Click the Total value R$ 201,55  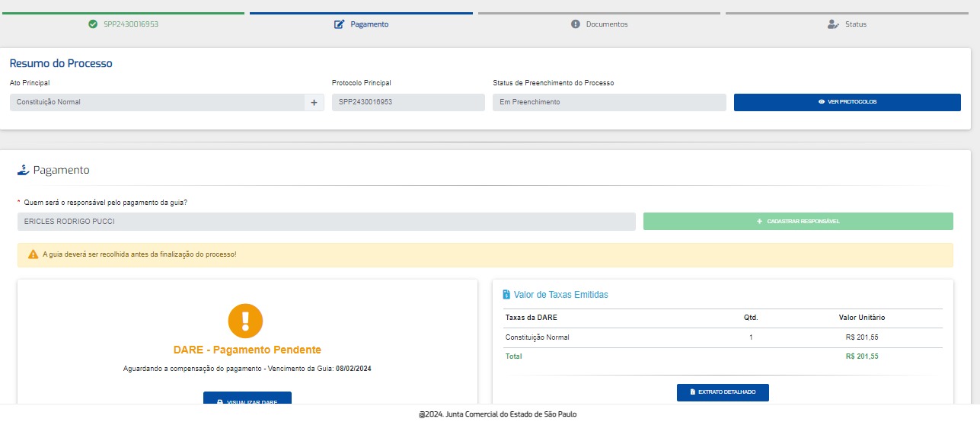[x=862, y=356]
